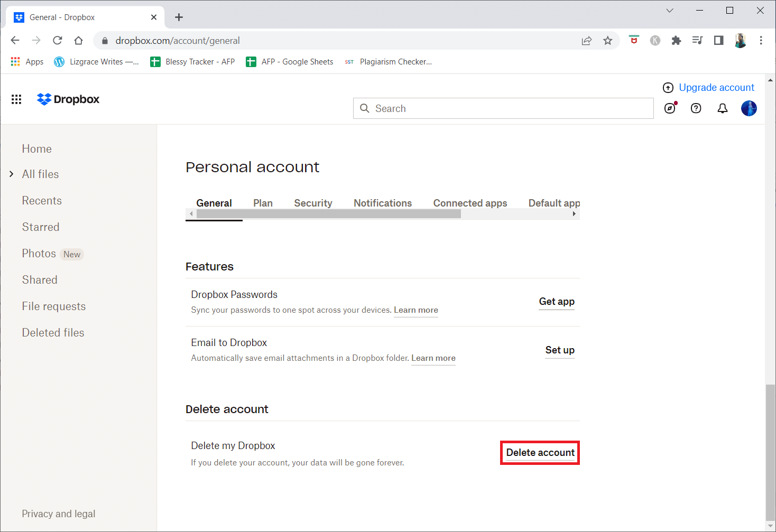
Task: Open the Chrome profile avatar
Action: [x=740, y=40]
